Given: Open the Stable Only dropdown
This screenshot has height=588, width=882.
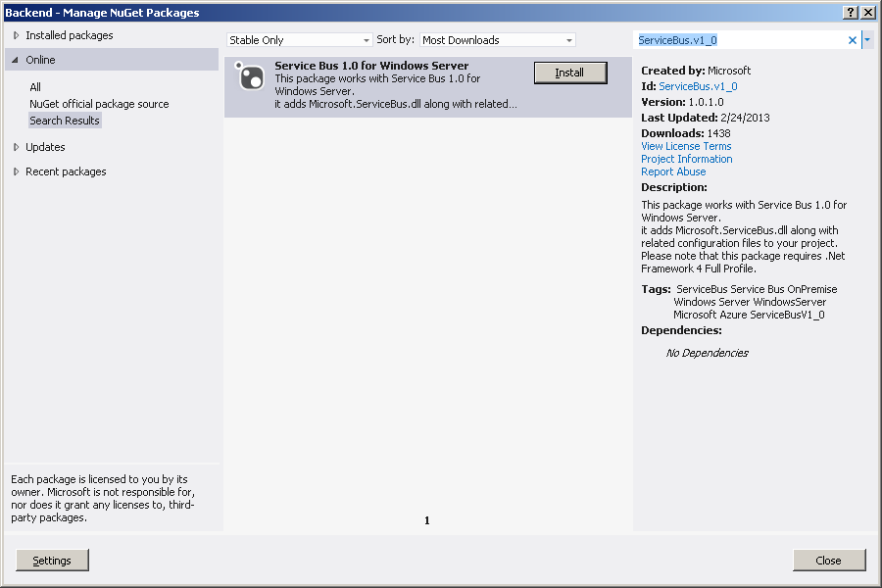Looking at the screenshot, I should coord(300,40).
